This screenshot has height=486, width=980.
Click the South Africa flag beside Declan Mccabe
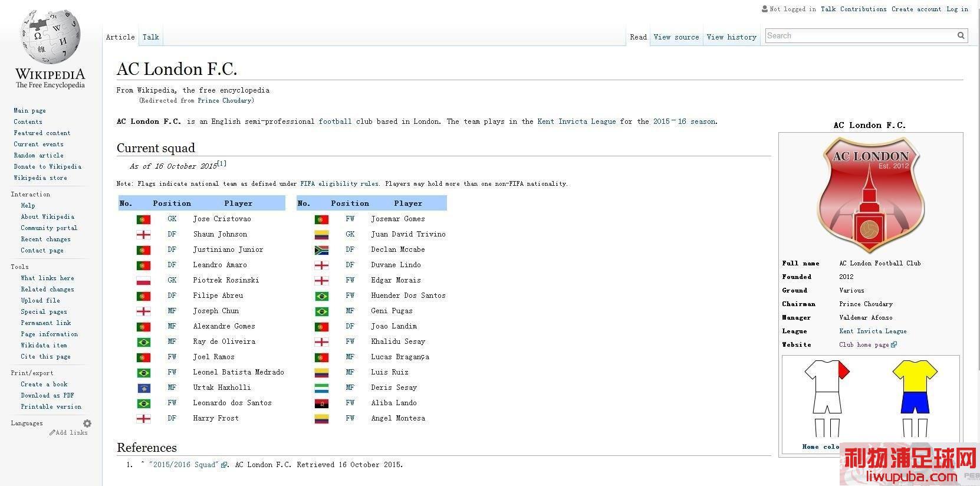321,250
